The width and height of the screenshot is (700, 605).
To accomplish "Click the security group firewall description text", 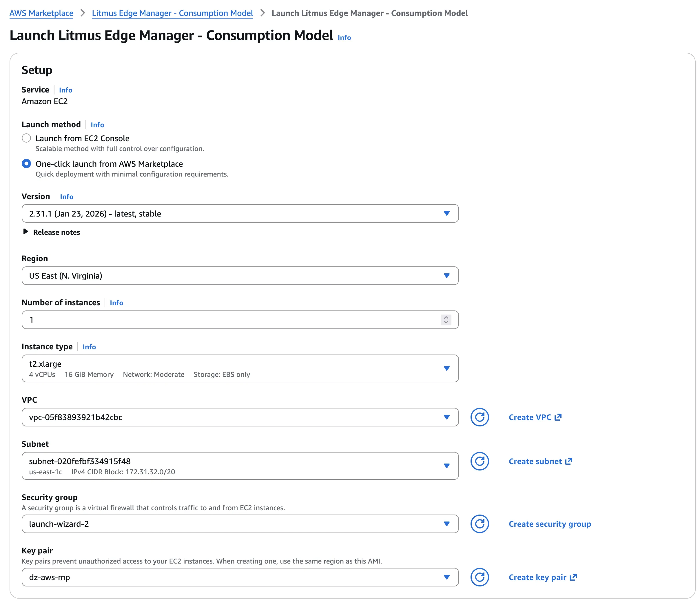I will (x=153, y=508).
